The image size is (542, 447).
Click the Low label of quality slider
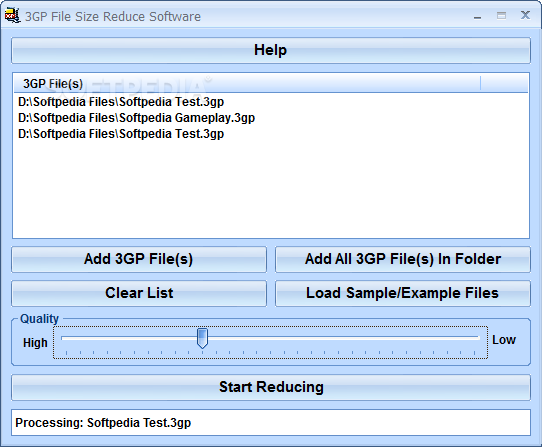504,340
